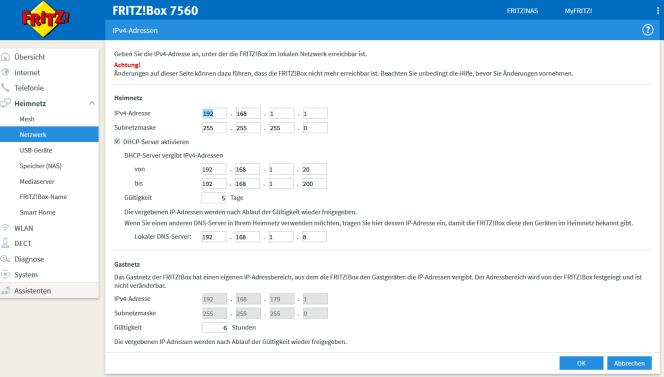Click the Internet globe icon

pyautogui.click(x=5, y=72)
